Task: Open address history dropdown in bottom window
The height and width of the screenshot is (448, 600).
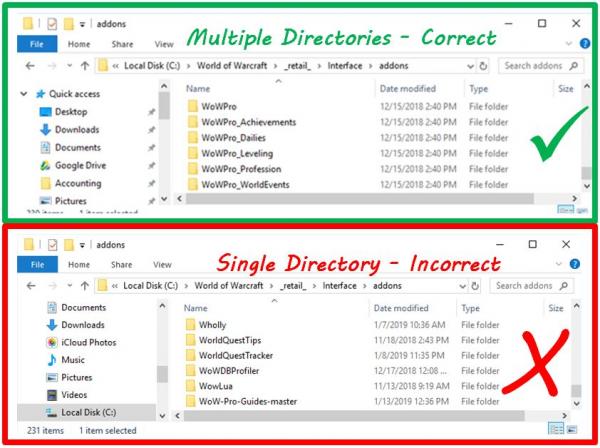Action: (462, 286)
